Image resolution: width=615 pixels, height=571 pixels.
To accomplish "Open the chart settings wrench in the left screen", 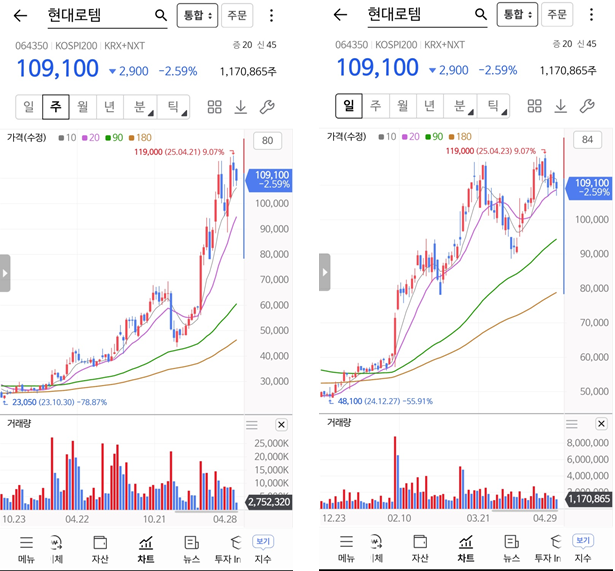I will click(x=267, y=107).
